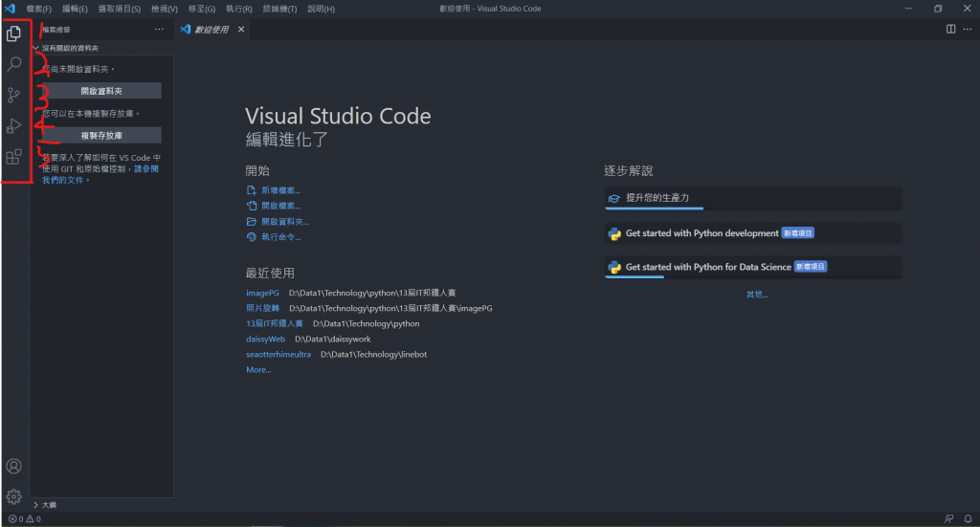
Task: Open recent folder seaotterhimeultra
Action: tap(278, 355)
